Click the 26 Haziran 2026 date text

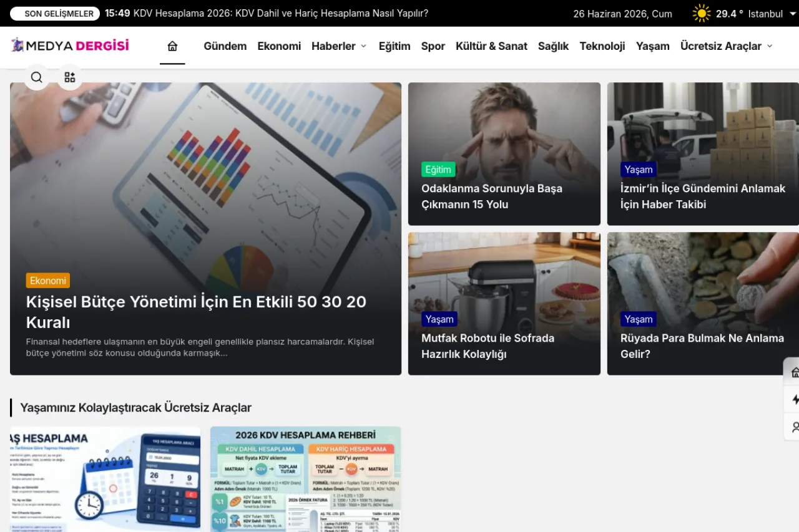pyautogui.click(x=623, y=14)
